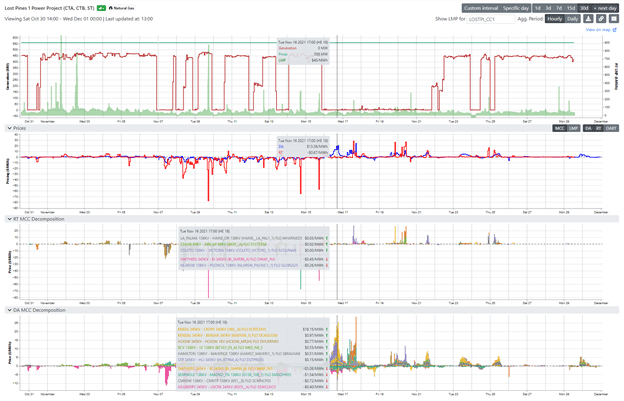Collapse the Prices section
Screen dimensions: 624x401
click(x=9, y=128)
